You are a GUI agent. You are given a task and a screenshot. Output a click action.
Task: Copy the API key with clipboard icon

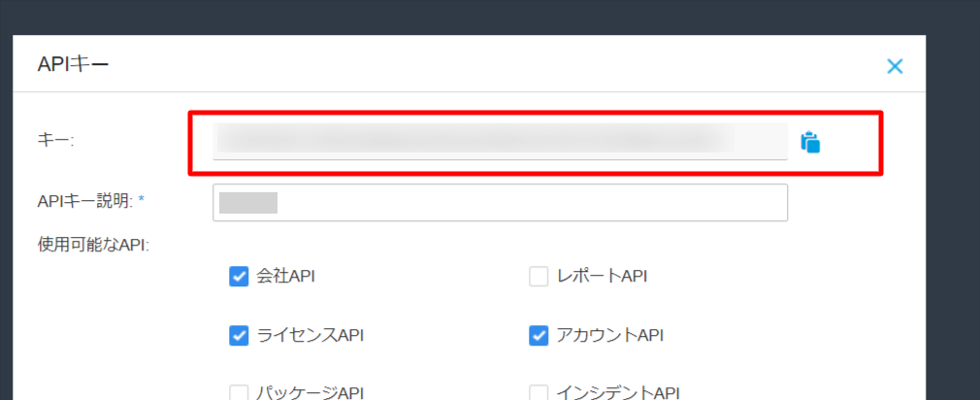(810, 142)
